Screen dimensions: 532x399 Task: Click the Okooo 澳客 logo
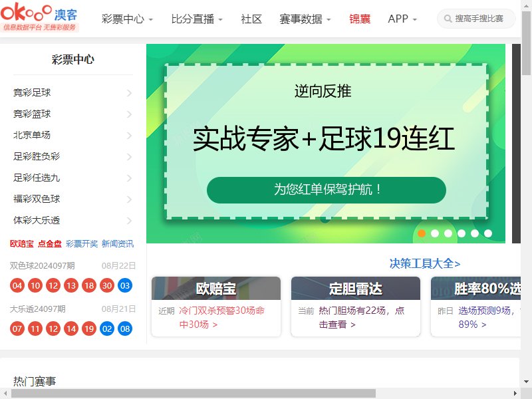pyautogui.click(x=39, y=17)
